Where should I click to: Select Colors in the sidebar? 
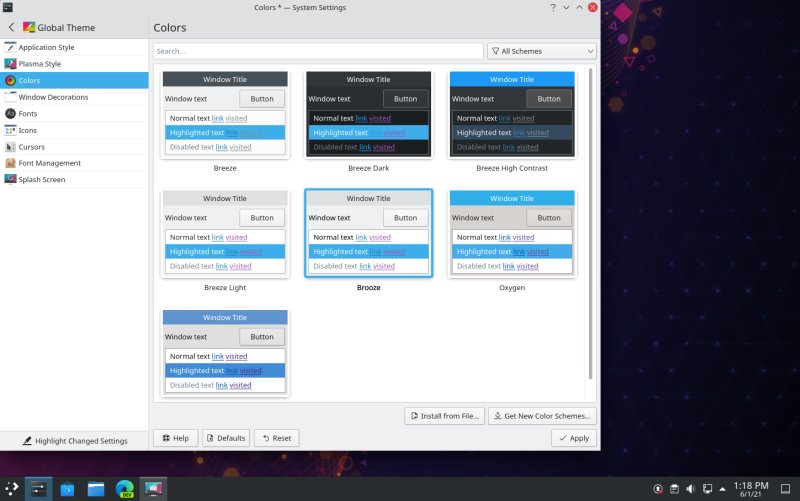(74, 80)
